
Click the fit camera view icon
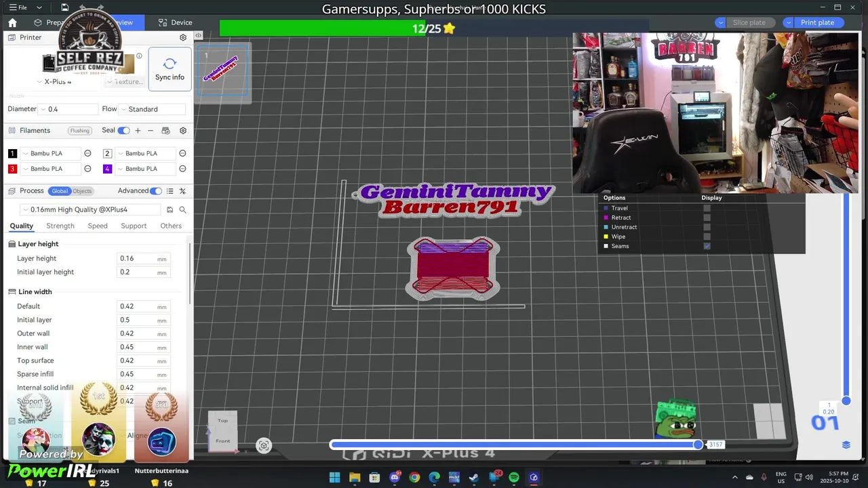click(264, 445)
